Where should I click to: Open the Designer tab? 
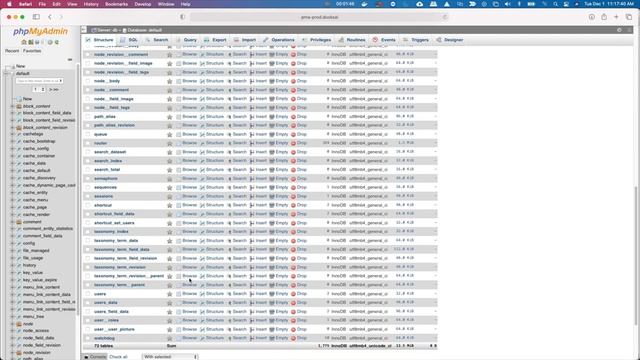(x=450, y=40)
